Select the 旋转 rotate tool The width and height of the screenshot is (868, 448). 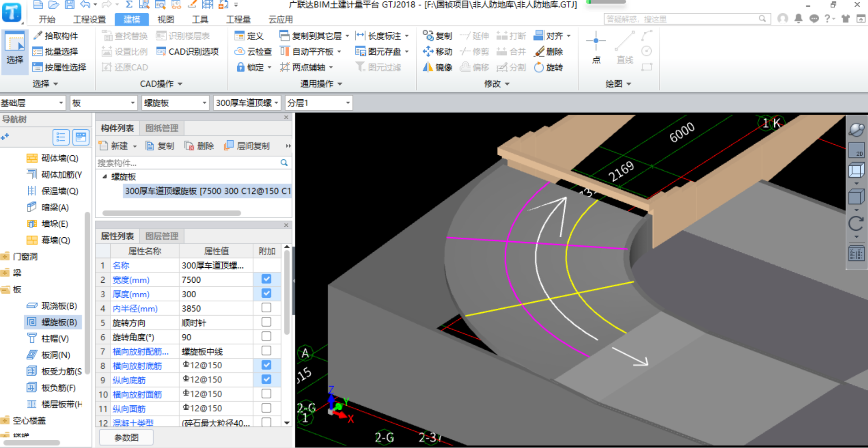[549, 67]
